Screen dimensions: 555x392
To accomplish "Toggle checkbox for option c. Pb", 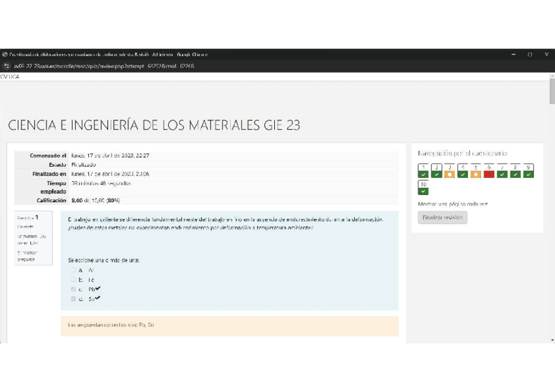I will [x=73, y=289].
